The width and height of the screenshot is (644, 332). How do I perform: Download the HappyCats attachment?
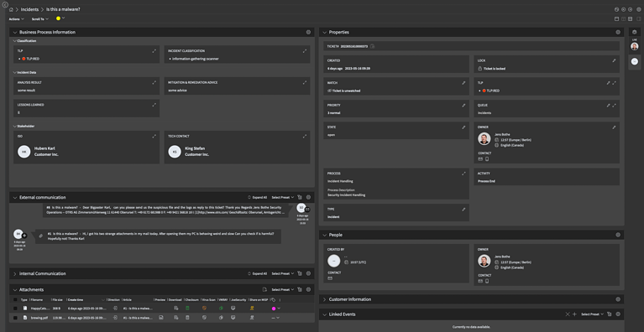click(x=175, y=309)
